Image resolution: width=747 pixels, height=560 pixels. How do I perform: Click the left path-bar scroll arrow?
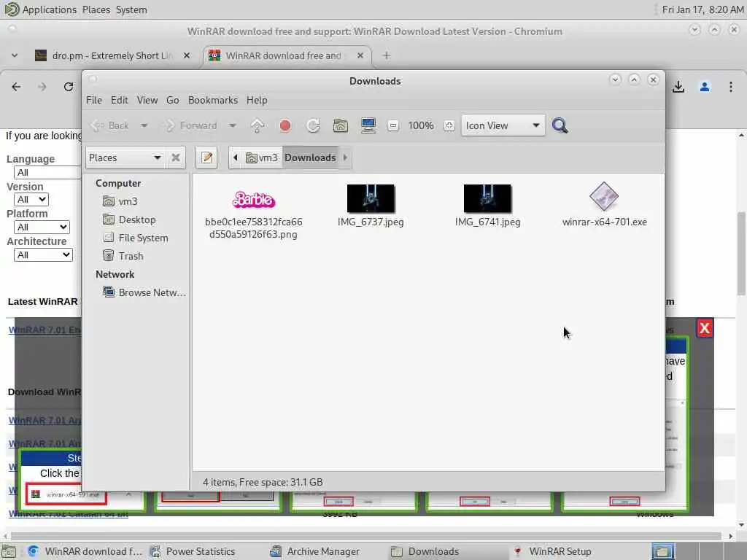click(236, 157)
